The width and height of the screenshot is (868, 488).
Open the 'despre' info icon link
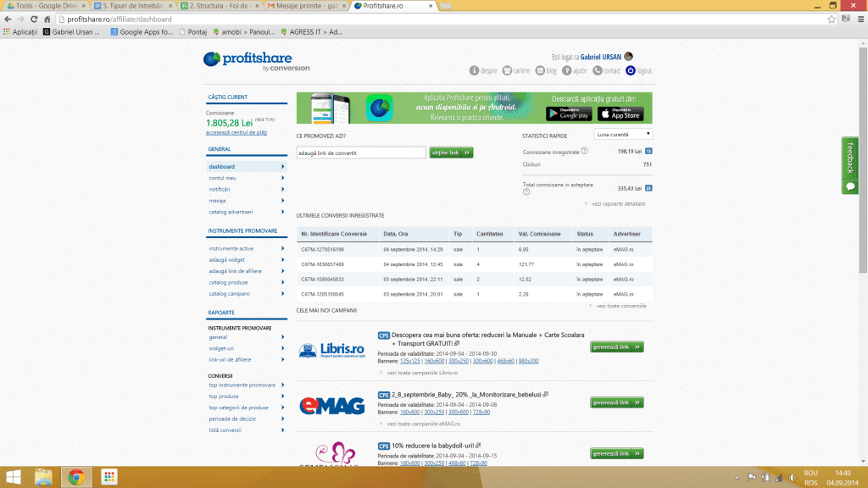coord(474,71)
